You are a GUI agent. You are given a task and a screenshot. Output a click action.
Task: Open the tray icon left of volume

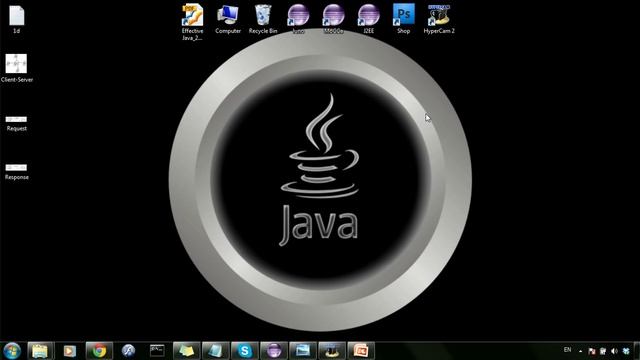[x=603, y=351]
